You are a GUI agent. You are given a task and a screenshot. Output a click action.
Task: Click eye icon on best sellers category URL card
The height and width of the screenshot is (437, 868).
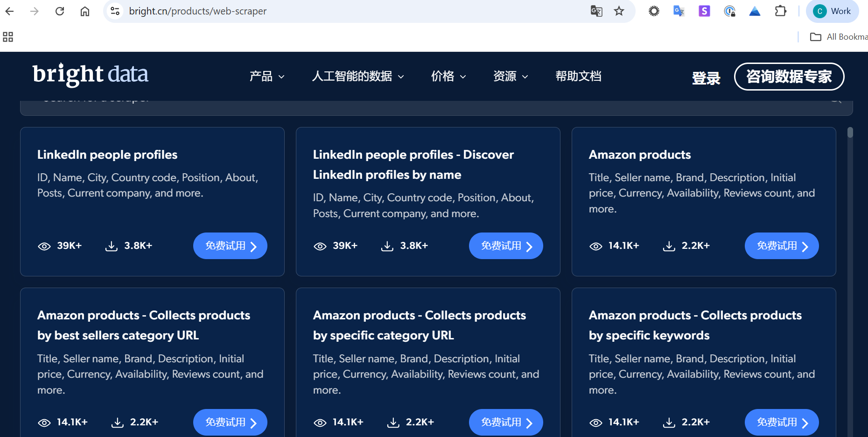tap(44, 423)
